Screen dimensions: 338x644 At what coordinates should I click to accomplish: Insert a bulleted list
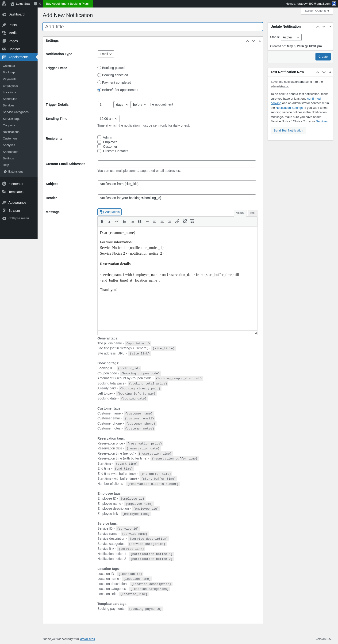tap(125, 221)
